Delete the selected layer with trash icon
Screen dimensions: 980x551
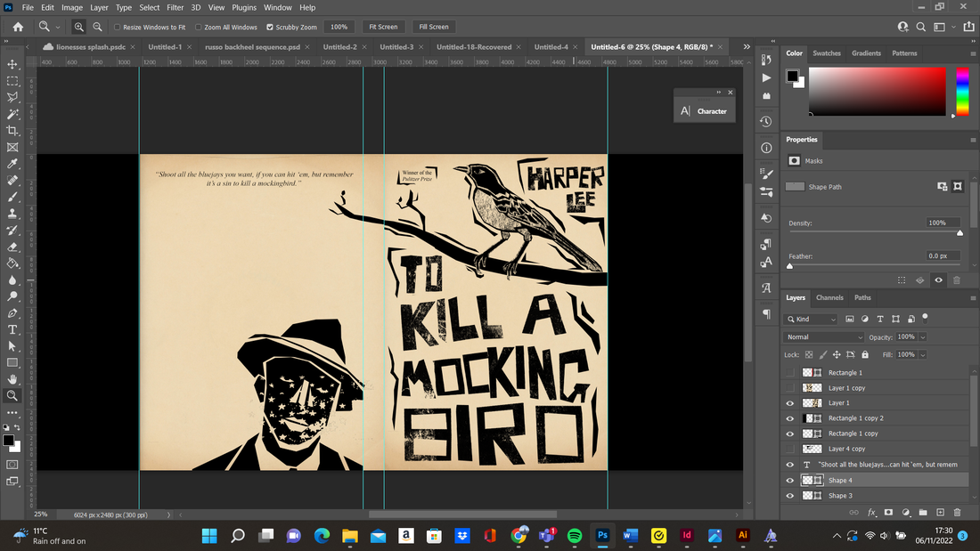[x=958, y=513]
